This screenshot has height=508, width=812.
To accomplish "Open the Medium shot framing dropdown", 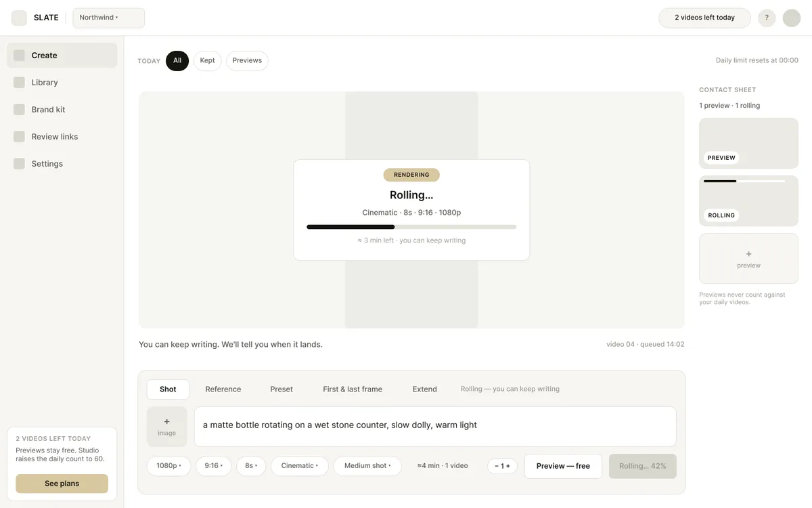I will point(367,466).
